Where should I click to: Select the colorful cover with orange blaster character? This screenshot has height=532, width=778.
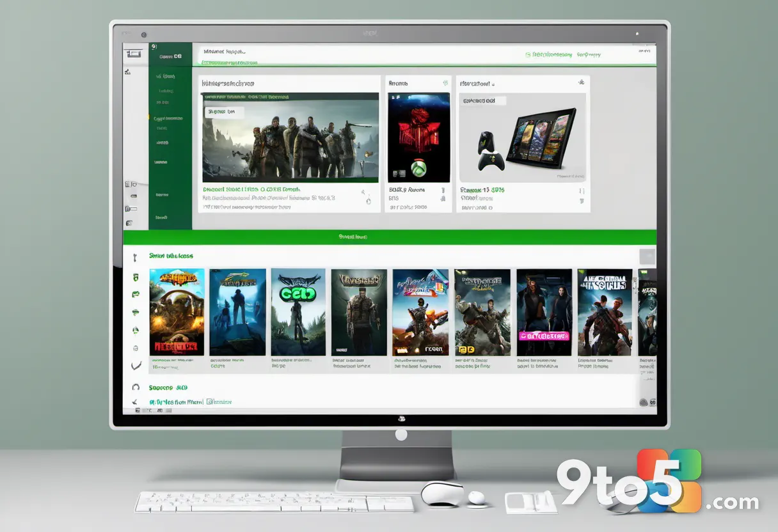click(x=420, y=312)
